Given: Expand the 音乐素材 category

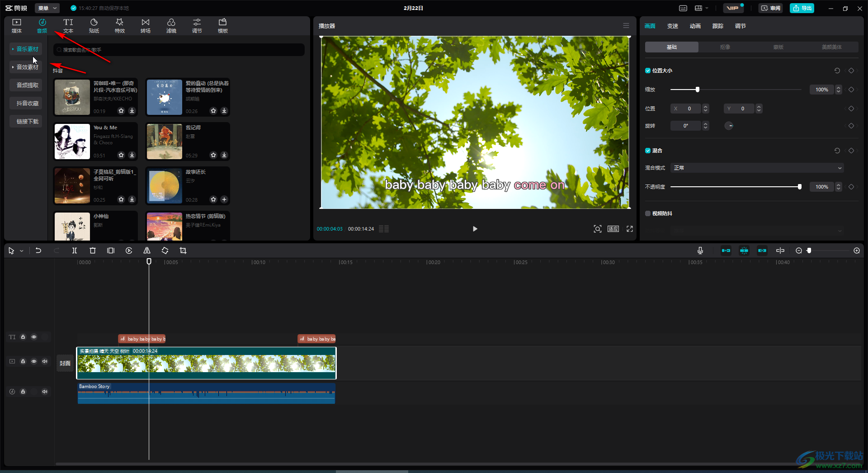Looking at the screenshot, I should (x=26, y=49).
